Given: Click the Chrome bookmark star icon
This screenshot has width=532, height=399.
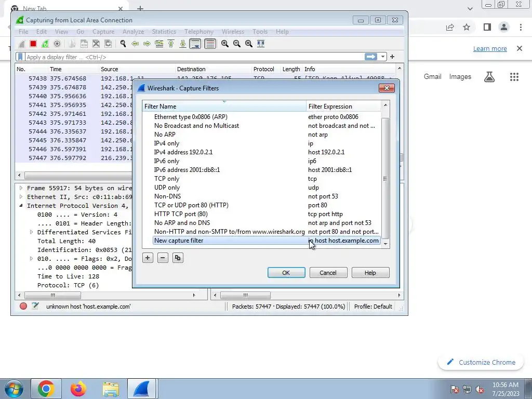Looking at the screenshot, I should 467,28.
